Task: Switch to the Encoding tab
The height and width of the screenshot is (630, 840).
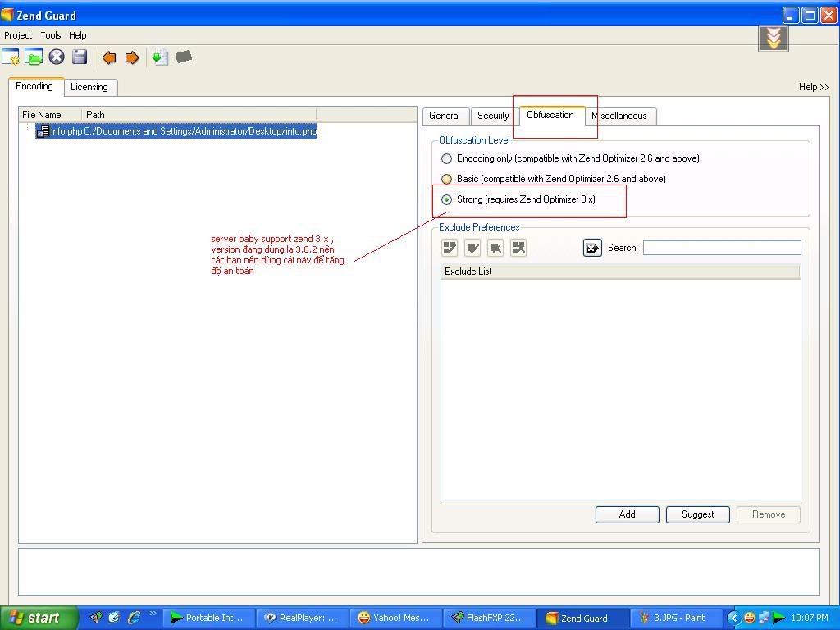Action: click(x=34, y=86)
